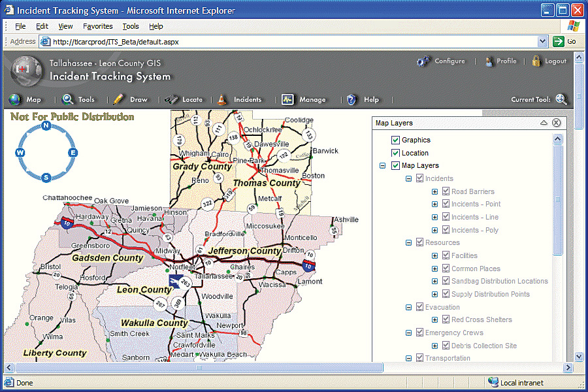Expand the Common Places node

pyautogui.click(x=434, y=269)
